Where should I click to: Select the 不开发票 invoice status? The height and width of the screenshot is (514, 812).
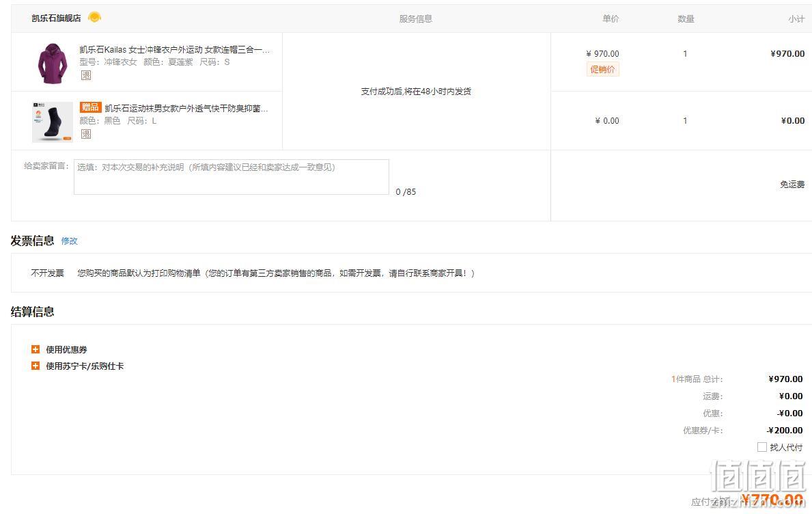tap(48, 273)
